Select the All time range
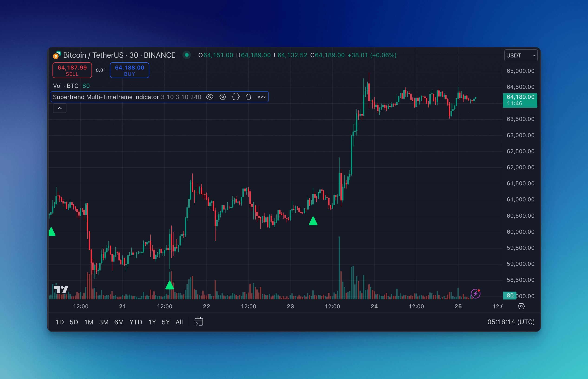The width and height of the screenshot is (588, 379). pos(179,322)
